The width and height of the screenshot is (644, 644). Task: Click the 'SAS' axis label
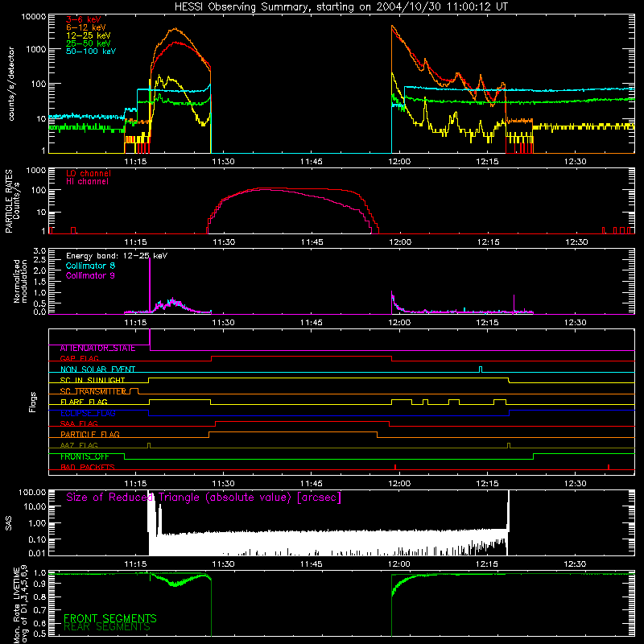9,523
